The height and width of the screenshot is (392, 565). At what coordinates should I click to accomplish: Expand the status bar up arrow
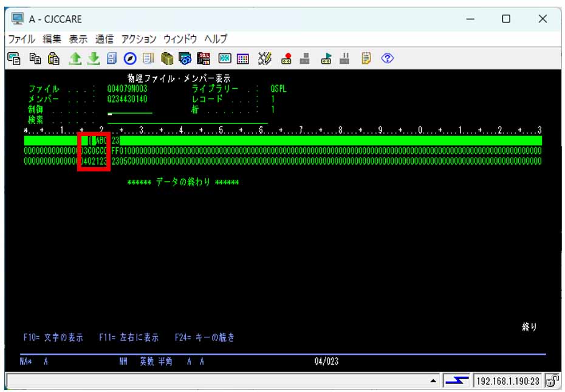pos(433,381)
